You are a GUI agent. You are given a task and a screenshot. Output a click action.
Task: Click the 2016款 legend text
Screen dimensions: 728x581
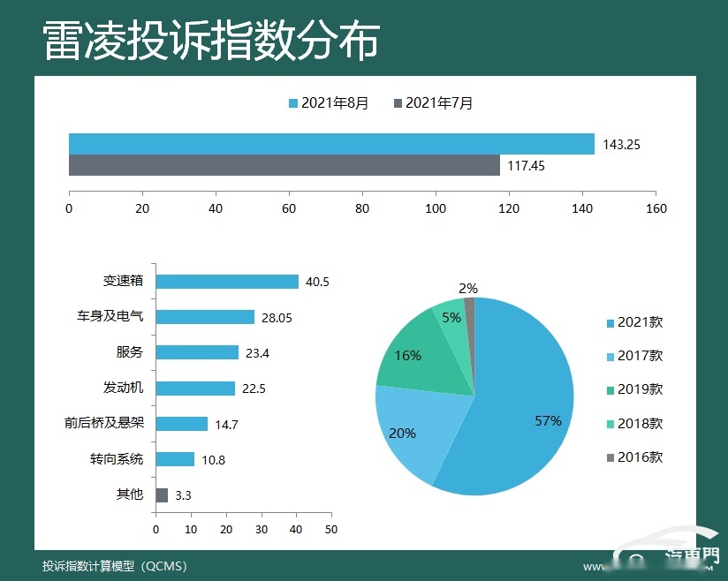point(641,457)
